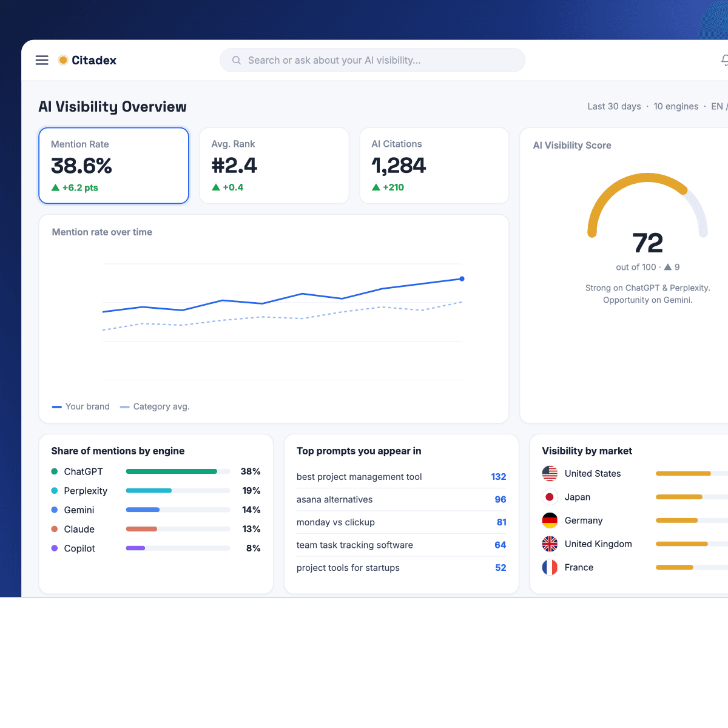Click the Perplexity teal dot
The image size is (728, 728).
(55, 491)
